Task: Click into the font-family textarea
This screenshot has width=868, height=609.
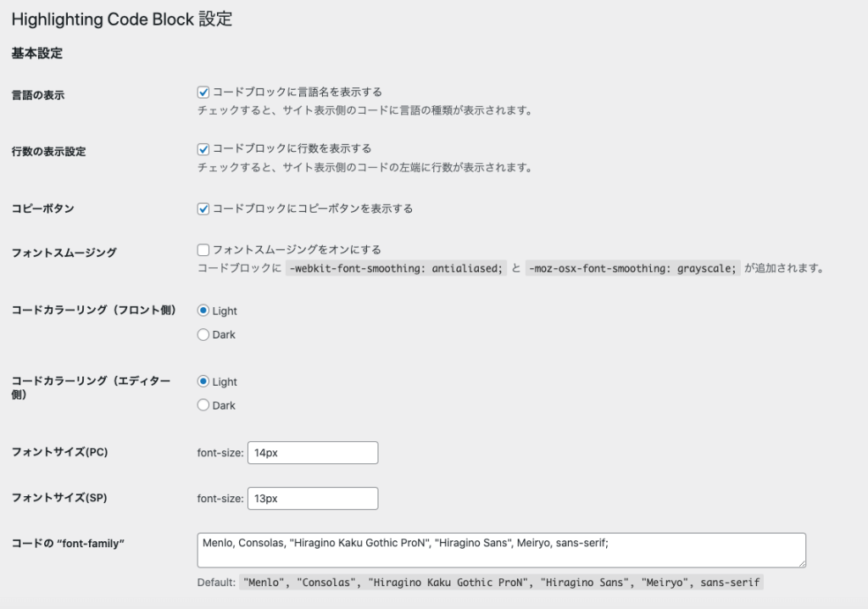Action: point(500,550)
